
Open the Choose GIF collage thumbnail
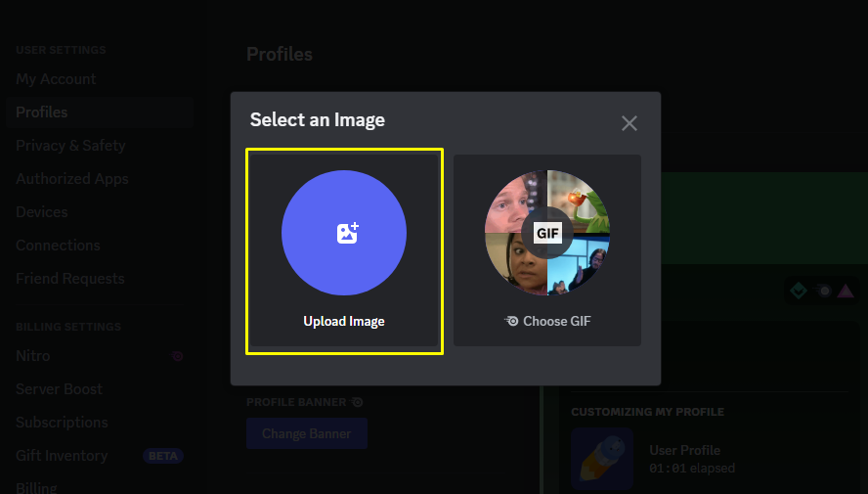point(547,233)
